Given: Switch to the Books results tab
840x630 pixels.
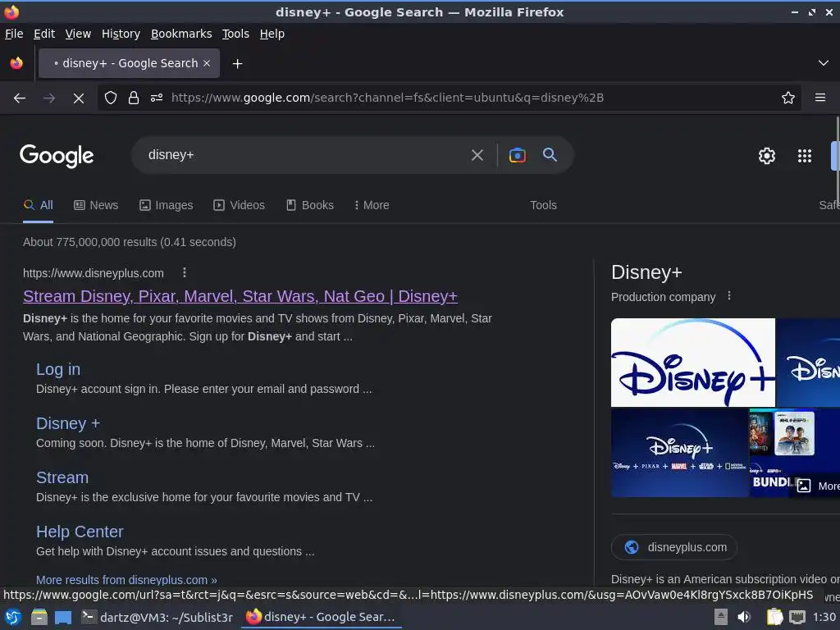Looking at the screenshot, I should pyautogui.click(x=309, y=205).
